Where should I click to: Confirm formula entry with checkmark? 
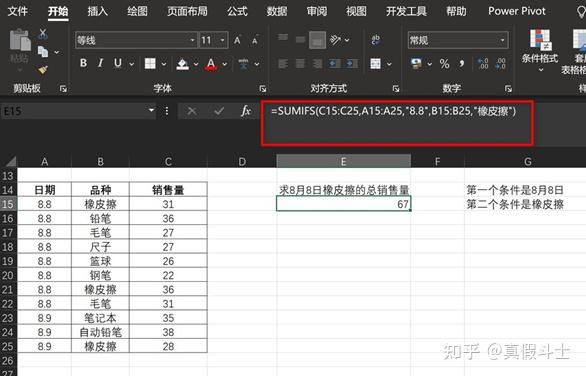219,111
